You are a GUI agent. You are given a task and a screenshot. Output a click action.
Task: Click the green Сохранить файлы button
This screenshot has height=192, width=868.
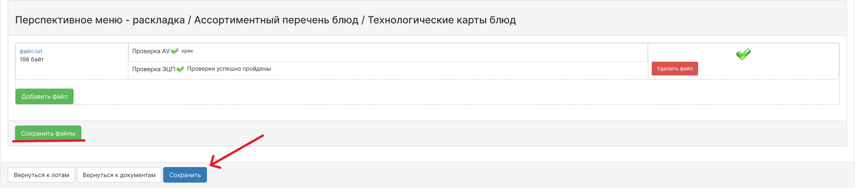[x=48, y=133]
